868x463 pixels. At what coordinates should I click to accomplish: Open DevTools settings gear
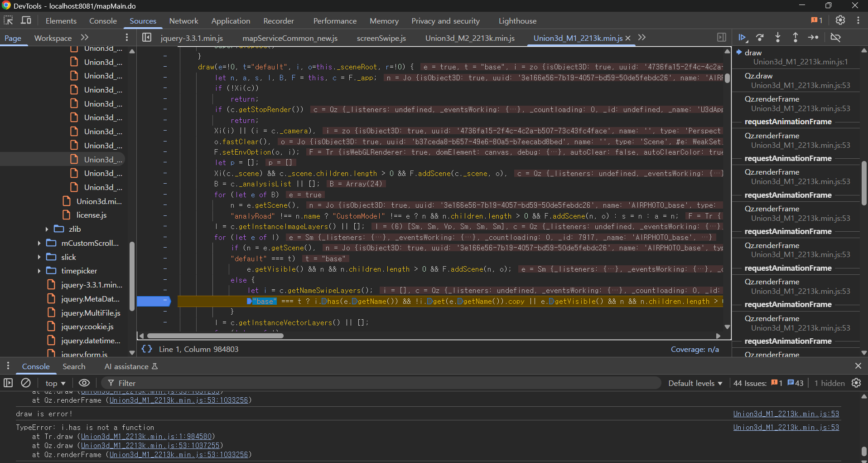pos(840,20)
